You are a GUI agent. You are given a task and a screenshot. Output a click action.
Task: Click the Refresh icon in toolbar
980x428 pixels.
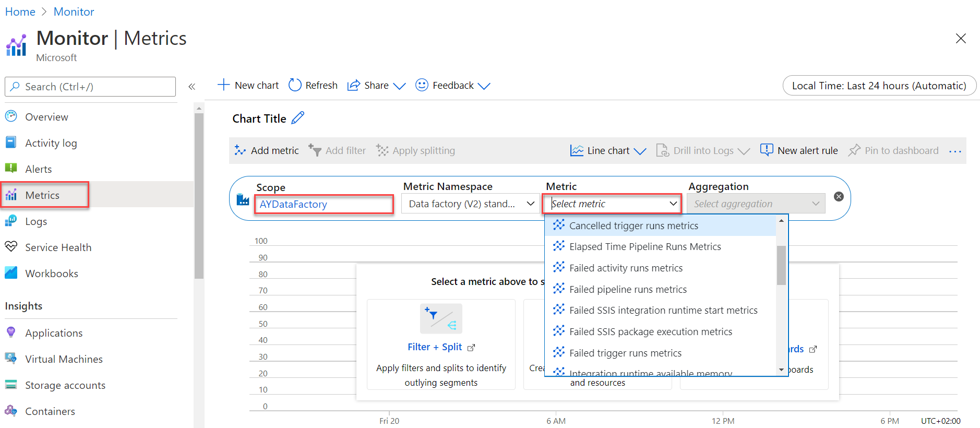coord(295,85)
